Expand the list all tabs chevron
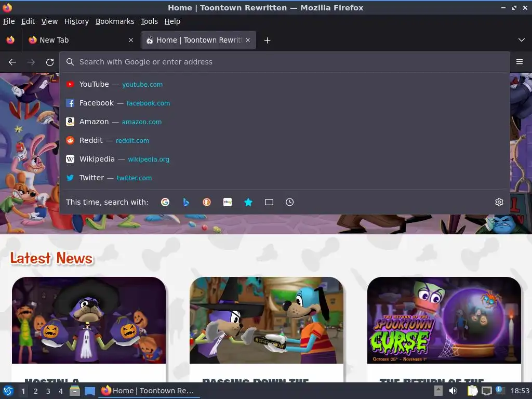The height and width of the screenshot is (399, 532). pos(522,40)
